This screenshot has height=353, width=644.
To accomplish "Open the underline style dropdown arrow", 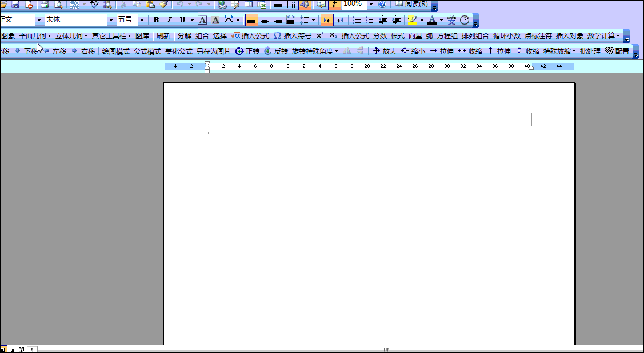I will pos(192,19).
